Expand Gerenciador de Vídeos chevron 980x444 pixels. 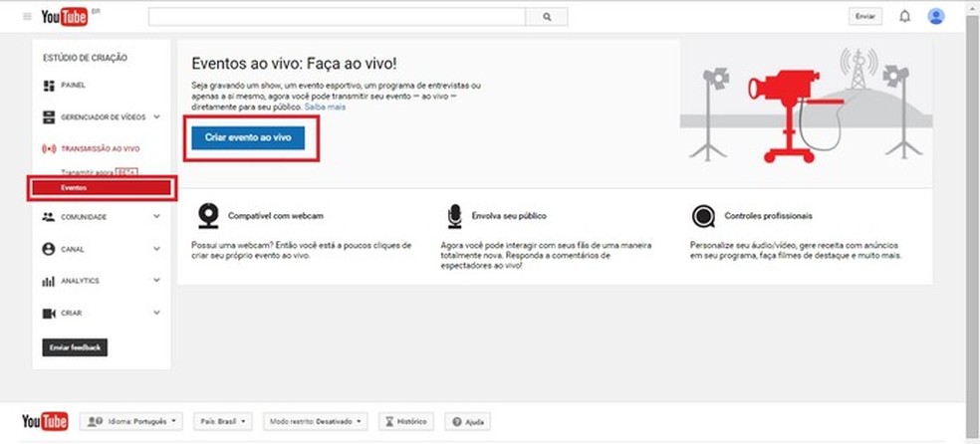[156, 116]
